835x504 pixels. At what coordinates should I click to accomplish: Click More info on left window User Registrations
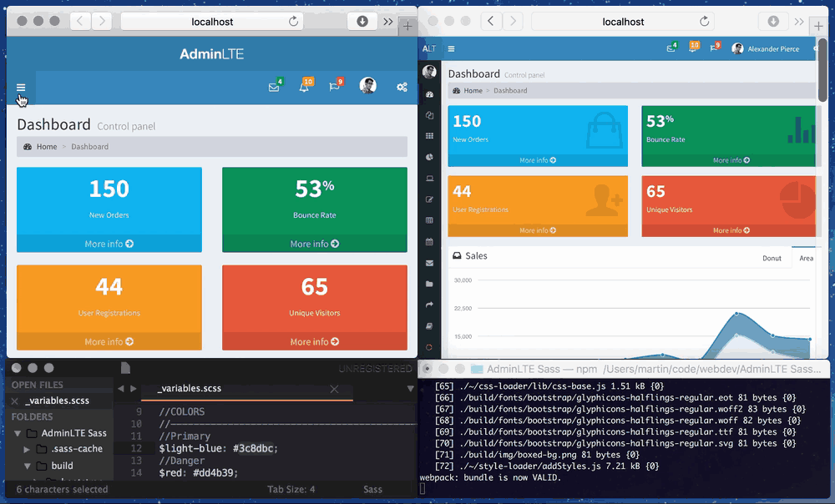pos(109,341)
